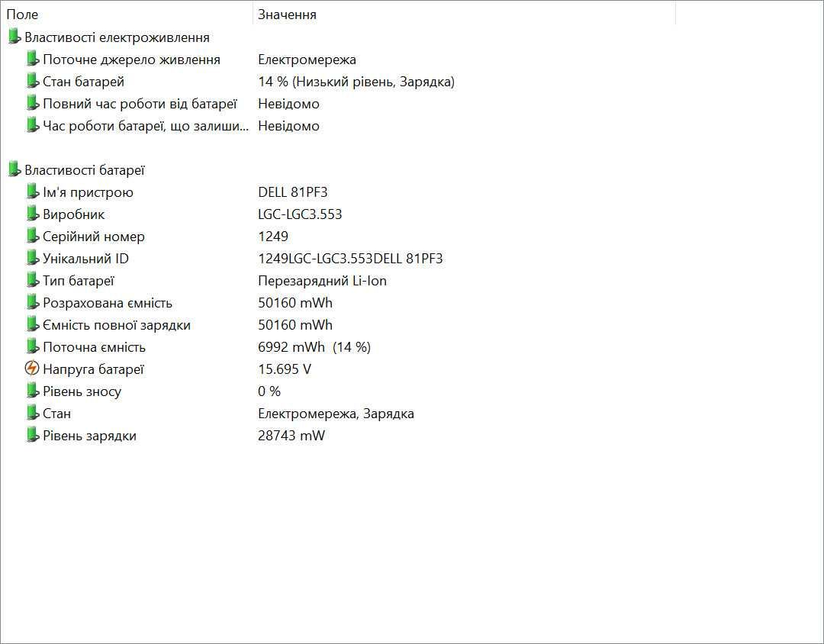Viewport: 824px width, 644px height.
Task: Click icon next to 'Тип батареї'
Action: pos(33,280)
